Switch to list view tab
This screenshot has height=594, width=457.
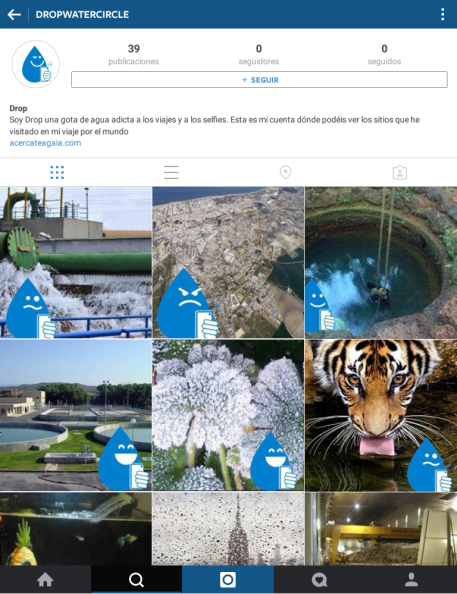171,172
